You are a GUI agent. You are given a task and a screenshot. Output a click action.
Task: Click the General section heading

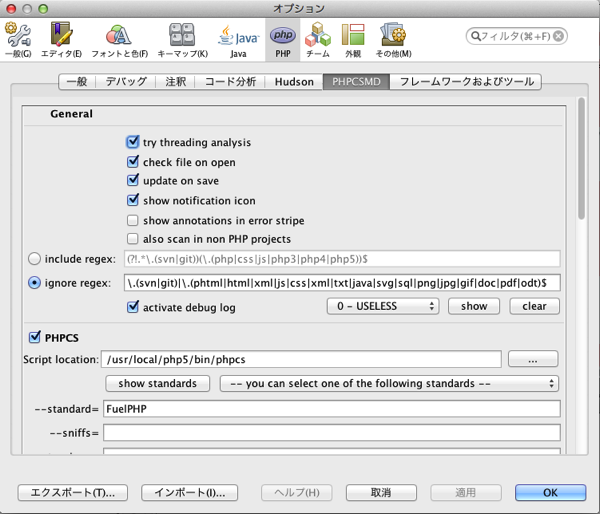tap(71, 114)
